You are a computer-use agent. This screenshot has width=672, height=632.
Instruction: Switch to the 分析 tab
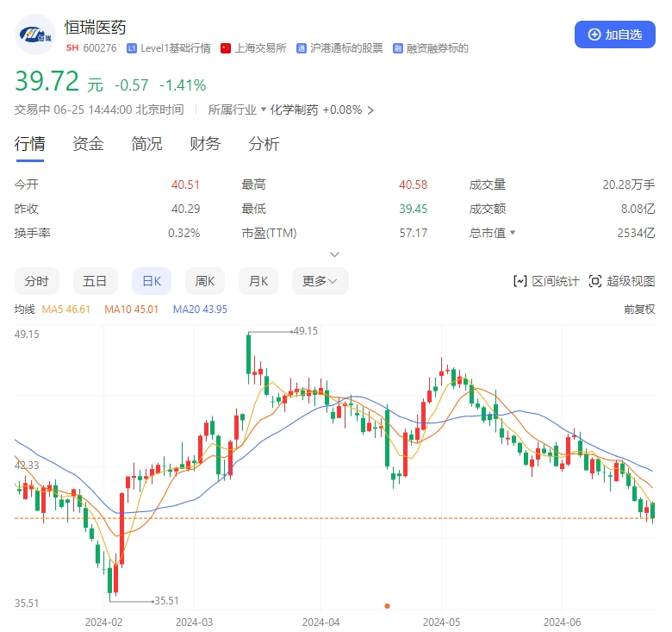click(264, 144)
